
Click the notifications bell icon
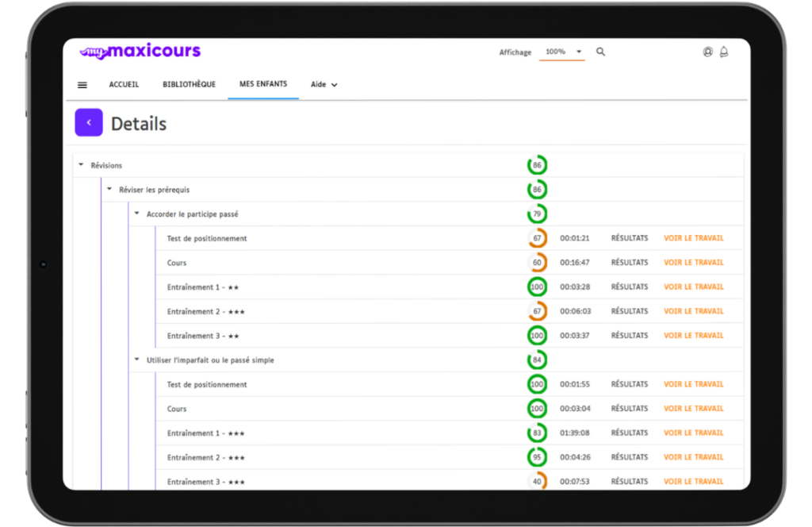(x=723, y=52)
